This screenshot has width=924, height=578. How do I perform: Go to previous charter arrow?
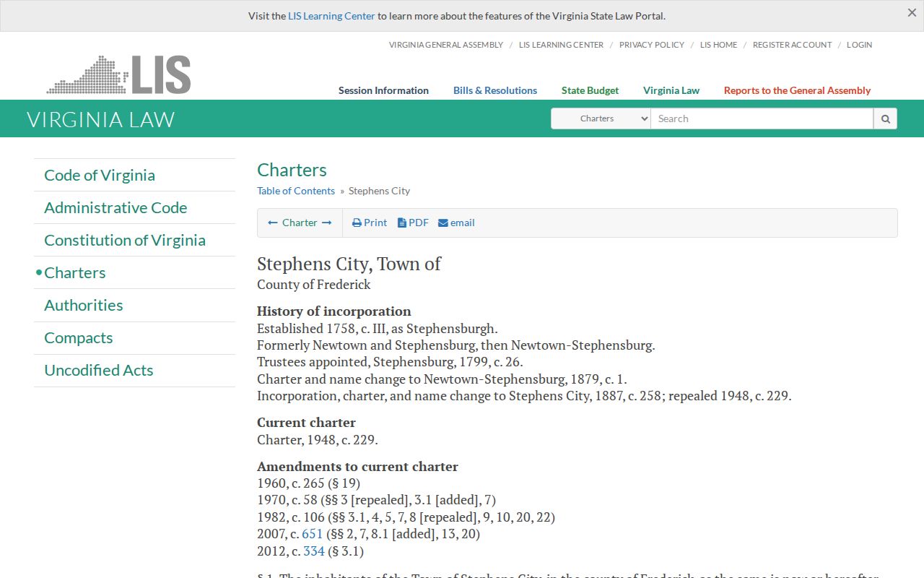[x=273, y=223]
